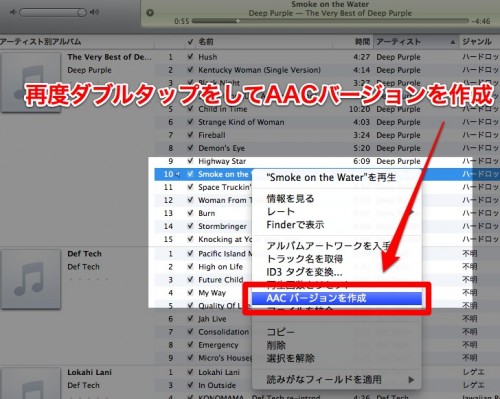
Task: Uncheck the Hush track checkbox
Action: (x=190, y=57)
